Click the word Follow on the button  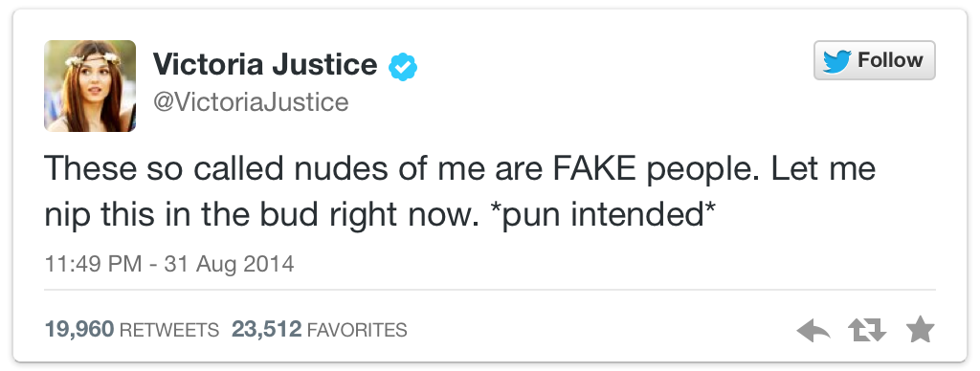[890, 60]
